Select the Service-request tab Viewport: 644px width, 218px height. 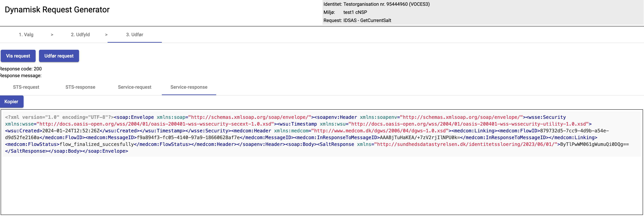[x=135, y=87]
